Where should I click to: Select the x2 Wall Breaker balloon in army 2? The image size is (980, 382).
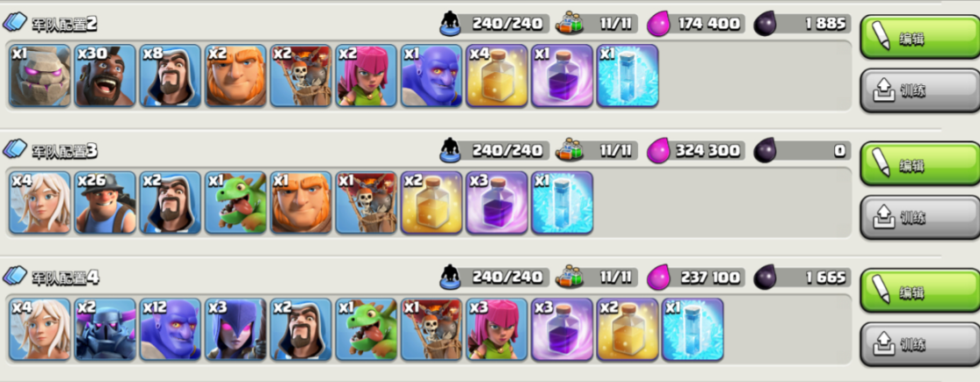click(301, 76)
